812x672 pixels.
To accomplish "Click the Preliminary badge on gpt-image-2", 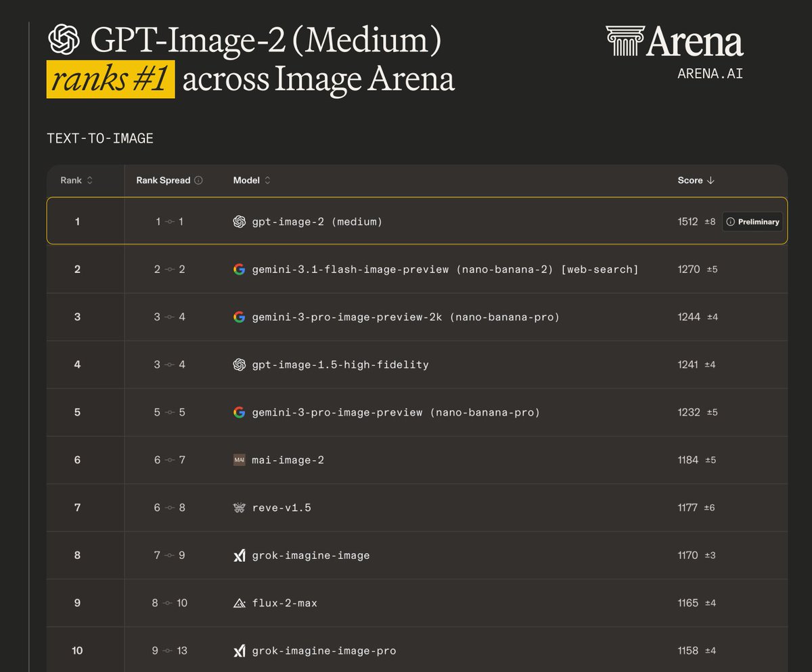I will tap(752, 221).
